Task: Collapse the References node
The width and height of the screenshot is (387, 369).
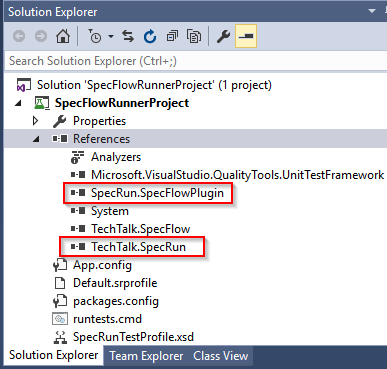Action: (x=36, y=139)
